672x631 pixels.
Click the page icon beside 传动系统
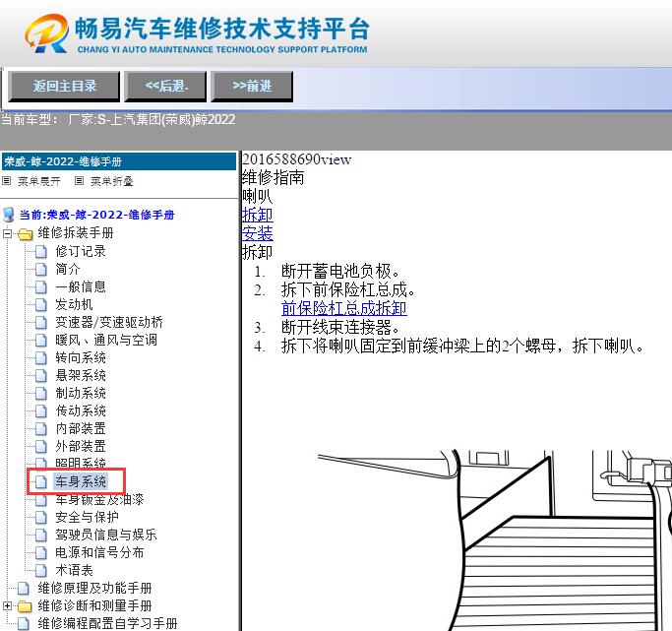click(x=41, y=411)
